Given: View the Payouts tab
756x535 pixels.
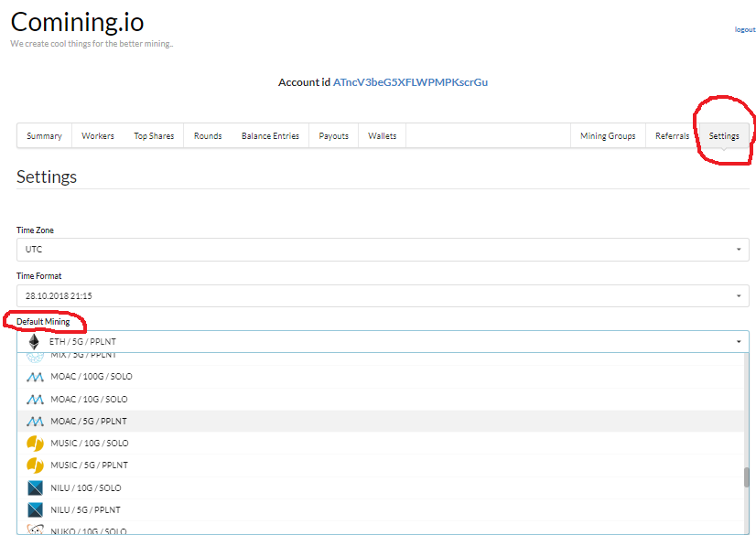Looking at the screenshot, I should [x=334, y=135].
